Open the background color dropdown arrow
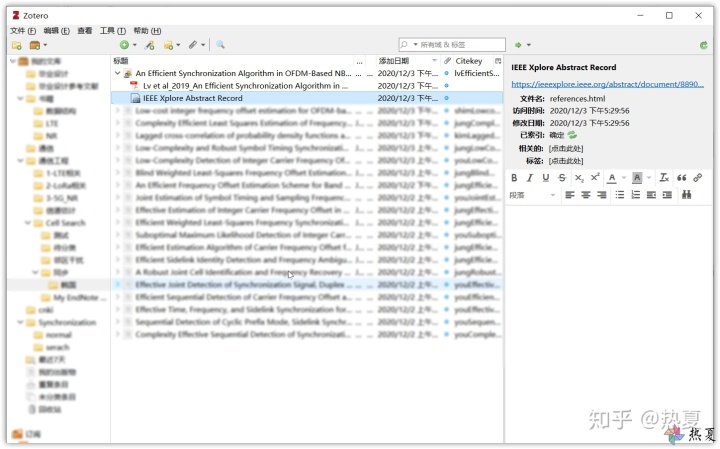The height and width of the screenshot is (449, 720). [649, 178]
